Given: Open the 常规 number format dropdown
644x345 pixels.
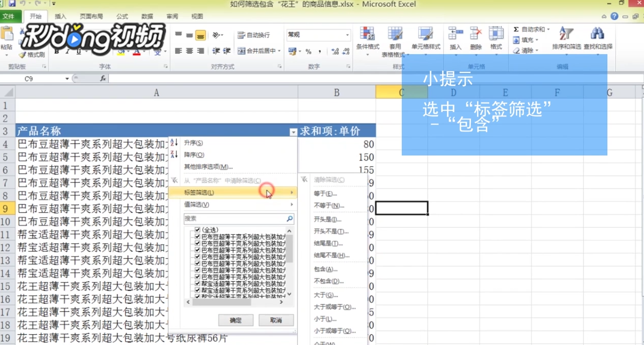Looking at the screenshot, I should tap(347, 35).
